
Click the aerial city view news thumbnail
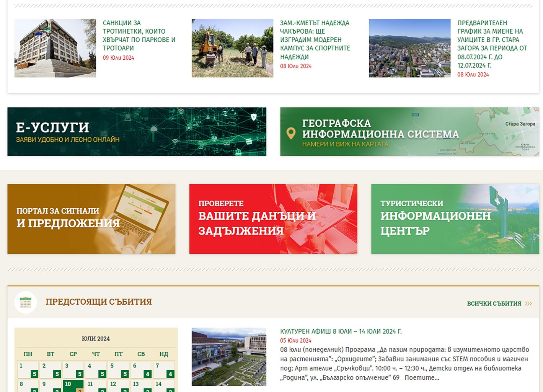[409, 48]
